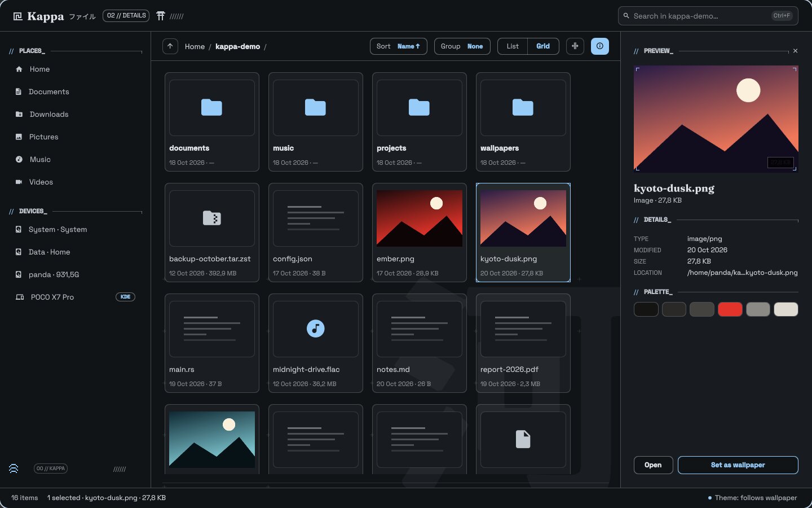Click the kappa mascot icon at sidebar bottom
Screen dimensions: 812x508
14,468
